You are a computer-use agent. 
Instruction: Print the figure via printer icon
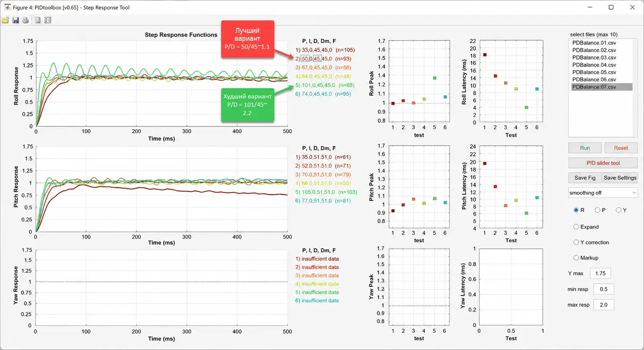coord(25,20)
